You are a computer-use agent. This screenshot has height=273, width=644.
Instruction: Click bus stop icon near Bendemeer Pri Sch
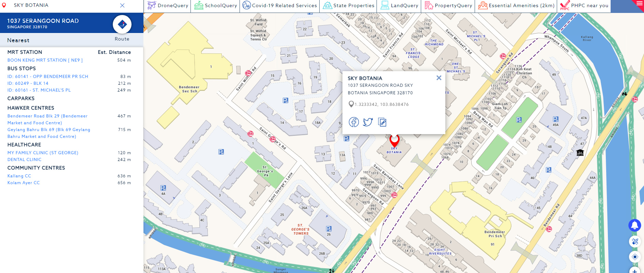pos(549,229)
